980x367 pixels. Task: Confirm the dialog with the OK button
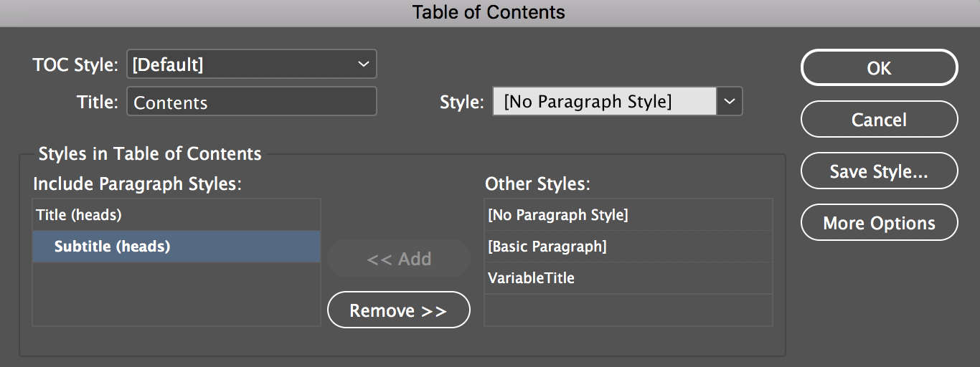pyautogui.click(x=879, y=68)
